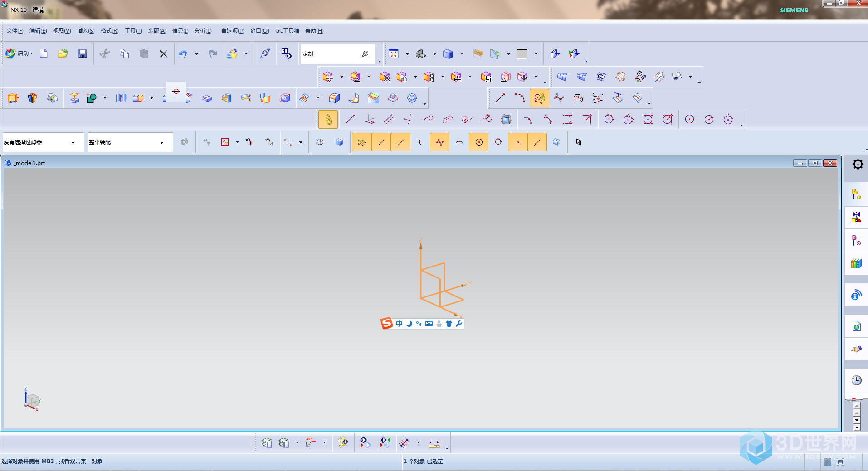Click rectangle selection method icon
This screenshot has width=868, height=471.
coord(288,142)
